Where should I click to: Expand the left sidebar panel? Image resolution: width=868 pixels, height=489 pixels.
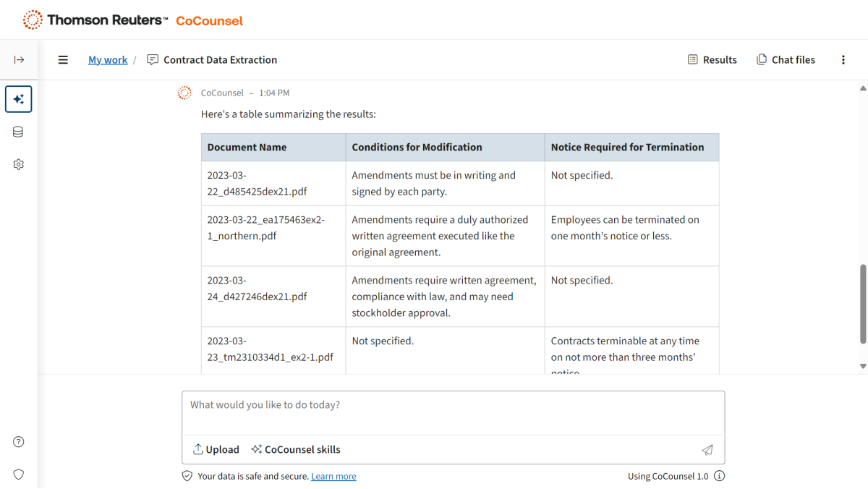coord(19,60)
